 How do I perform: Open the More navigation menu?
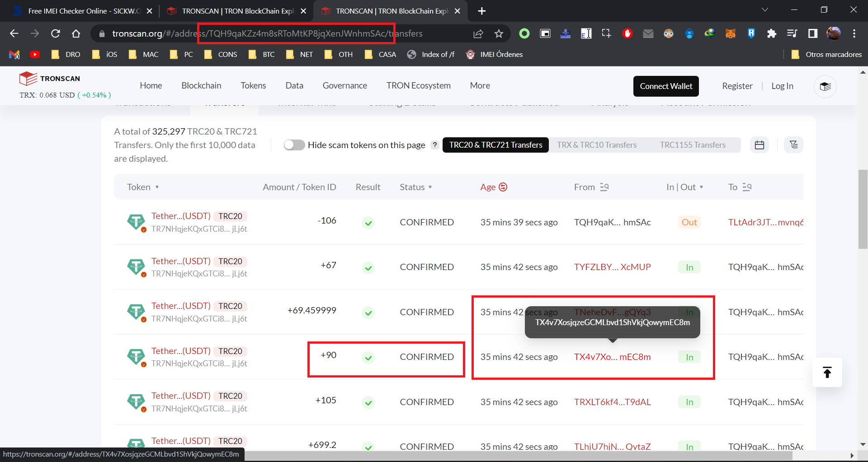[480, 86]
